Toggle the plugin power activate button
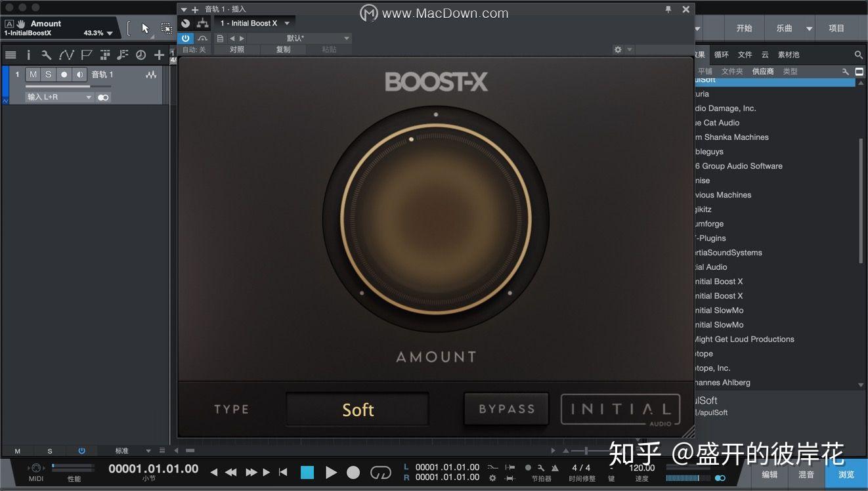This screenshot has height=491, width=868. (x=186, y=39)
